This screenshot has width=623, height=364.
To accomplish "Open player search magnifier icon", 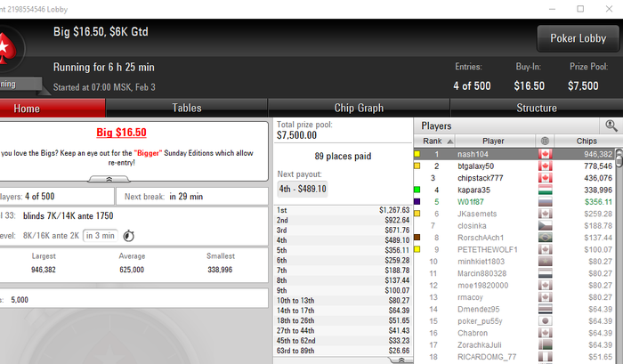I will coord(611,126).
